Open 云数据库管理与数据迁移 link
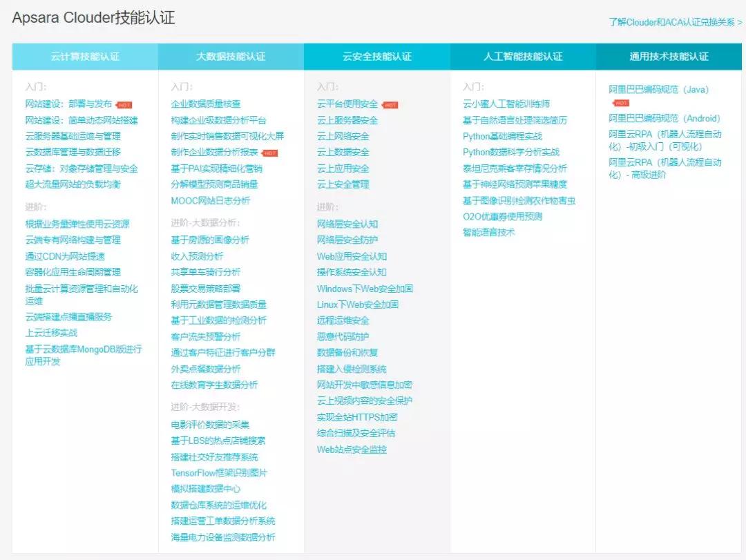Image resolution: width=746 pixels, height=560 pixels. coord(73,152)
